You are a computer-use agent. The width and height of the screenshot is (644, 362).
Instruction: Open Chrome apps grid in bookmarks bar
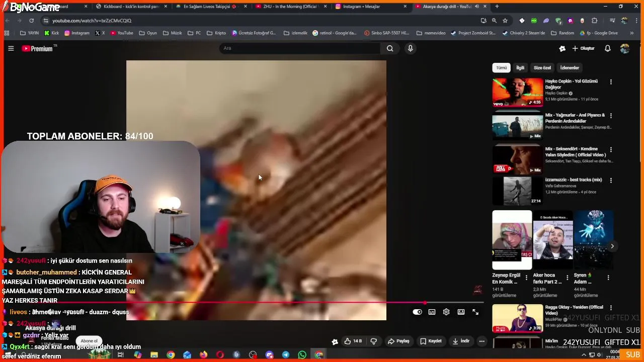(x=7, y=33)
